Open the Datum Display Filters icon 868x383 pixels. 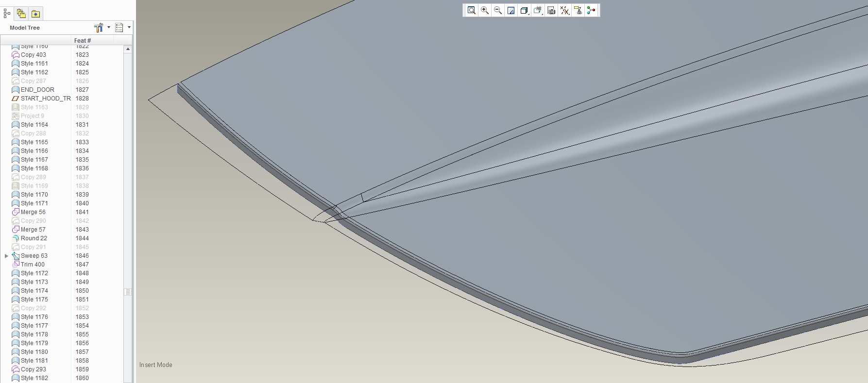pos(564,10)
